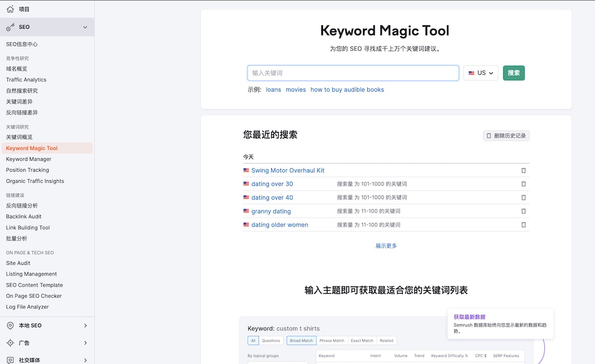The width and height of the screenshot is (595, 364).
Task: Click the Exact Match tab in preview
Action: tap(362, 341)
